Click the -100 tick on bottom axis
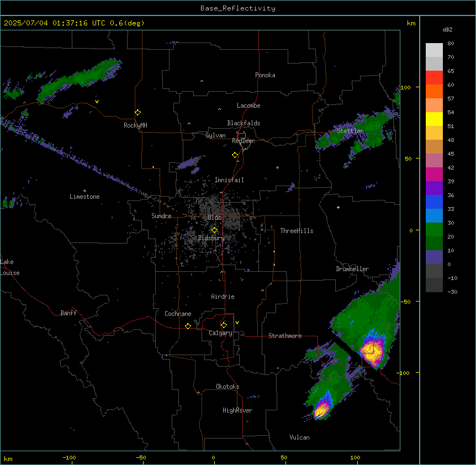 click(70, 457)
